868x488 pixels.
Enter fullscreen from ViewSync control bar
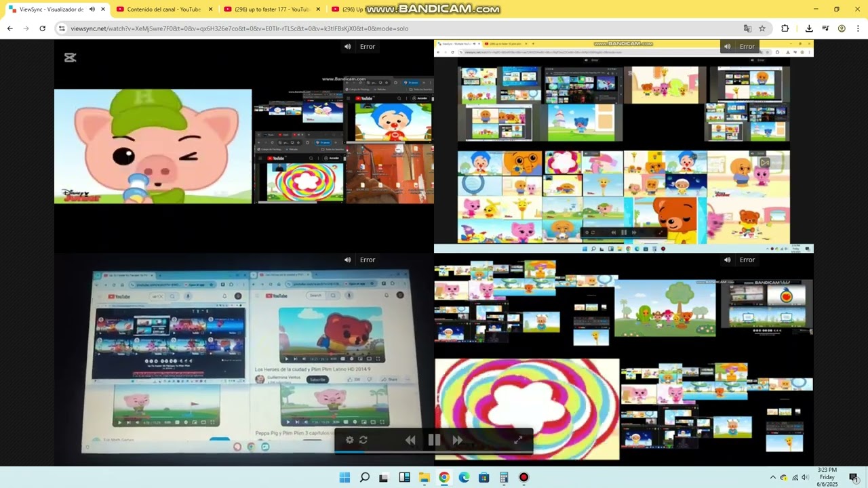coord(518,440)
